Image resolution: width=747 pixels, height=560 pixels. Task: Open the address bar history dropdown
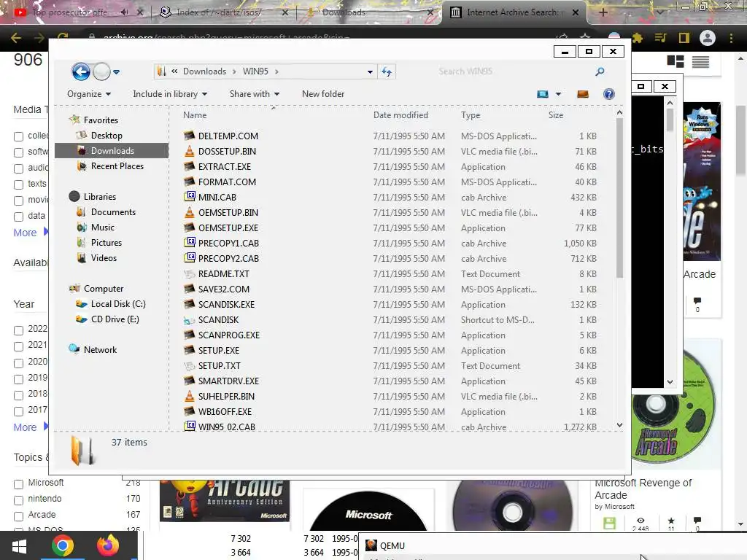pos(370,71)
